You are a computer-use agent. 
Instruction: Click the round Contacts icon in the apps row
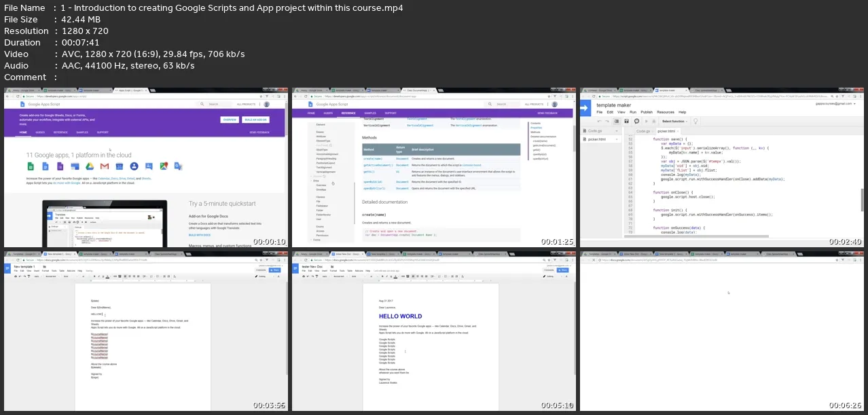click(134, 166)
